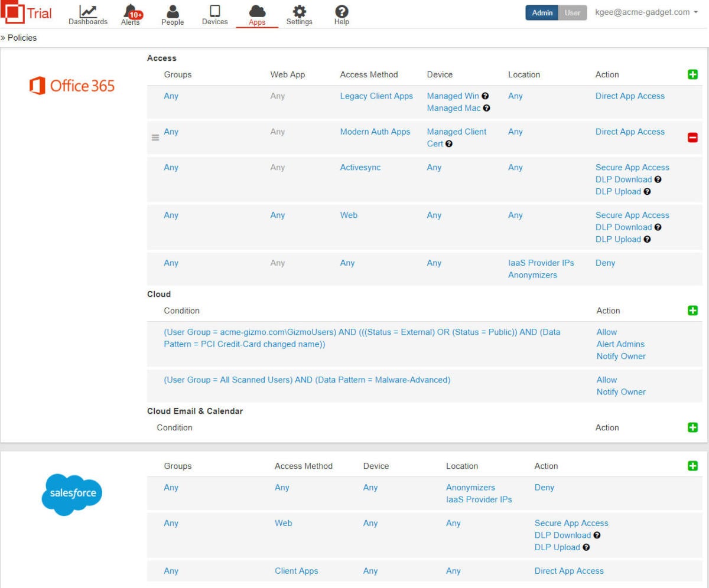Click help icon next to Managed Win
The height and width of the screenshot is (588, 709).
(x=485, y=96)
